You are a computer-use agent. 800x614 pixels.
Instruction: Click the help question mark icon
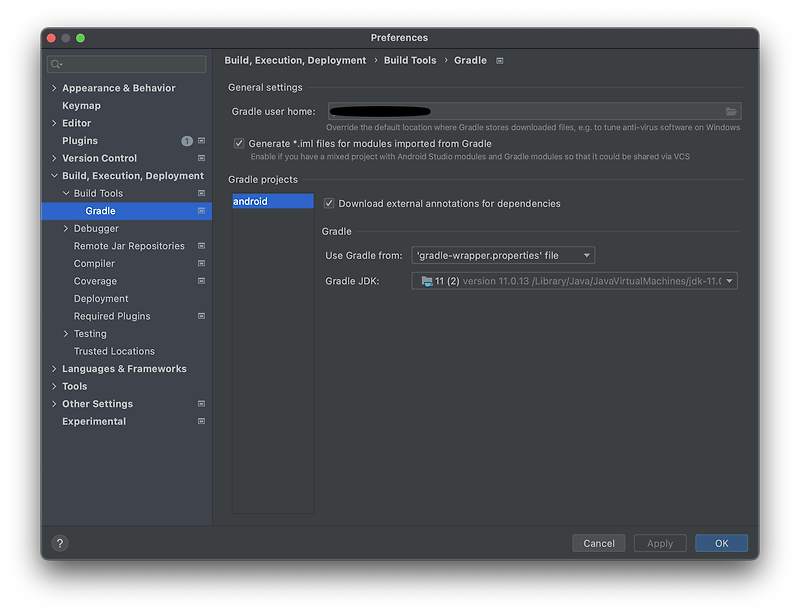click(60, 543)
